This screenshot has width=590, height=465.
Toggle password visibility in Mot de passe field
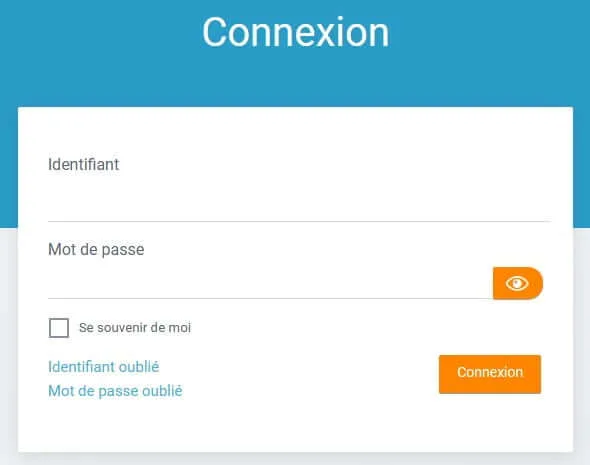pos(518,283)
